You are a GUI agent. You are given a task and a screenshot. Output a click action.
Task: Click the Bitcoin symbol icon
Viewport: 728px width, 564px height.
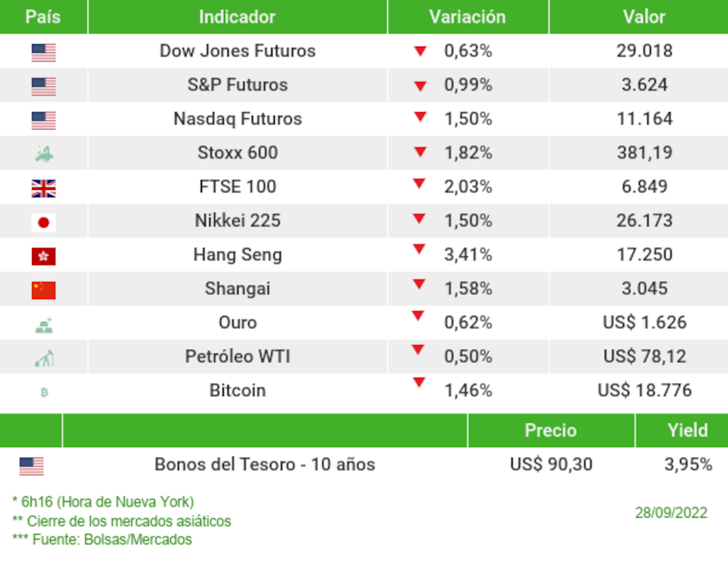point(44,392)
